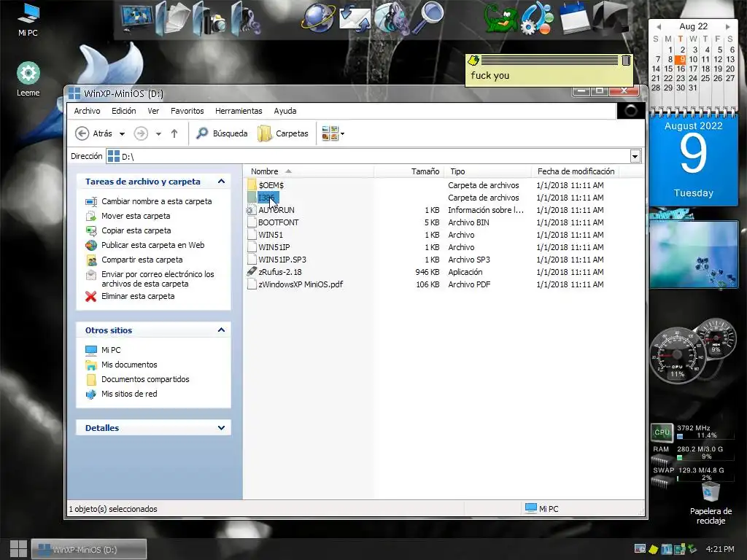The height and width of the screenshot is (560, 747).
Task: Open the Leeme gear desktop icon
Action: pos(28,79)
